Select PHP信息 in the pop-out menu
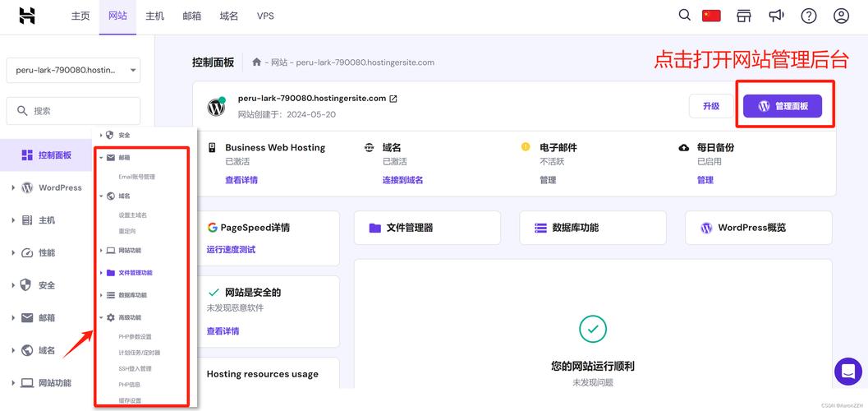The image size is (868, 411). point(130,384)
